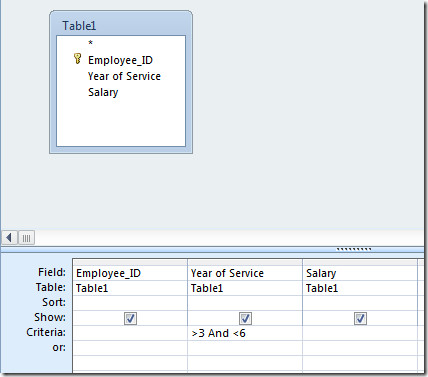Click the Sort cell for Salary column

coord(360,303)
